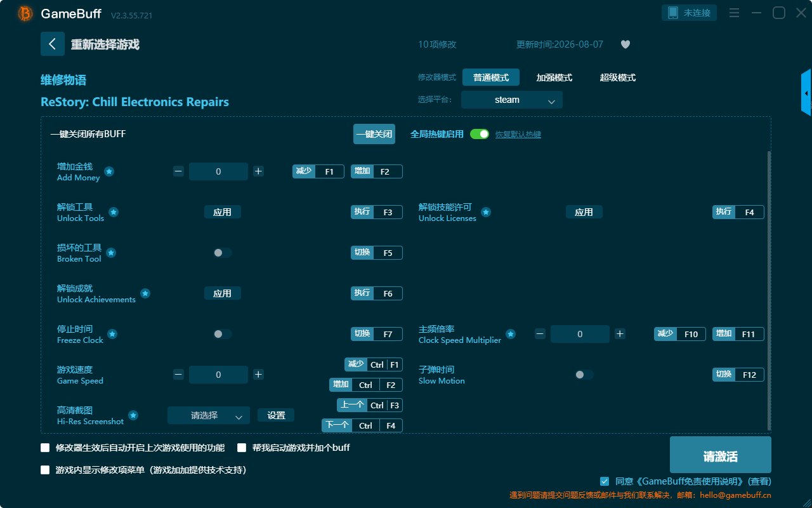Click the star beside Clock Speed Multiplier
Image resolution: width=812 pixels, height=508 pixels.
point(511,334)
